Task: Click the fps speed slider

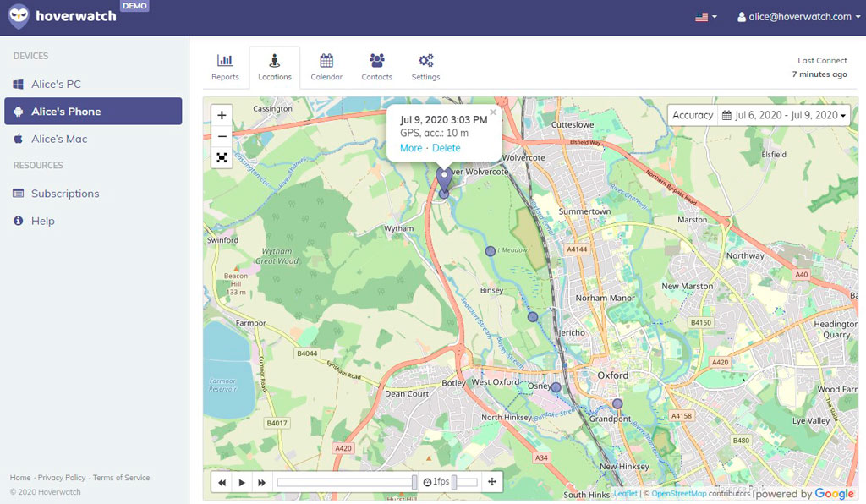Action: coord(464,482)
